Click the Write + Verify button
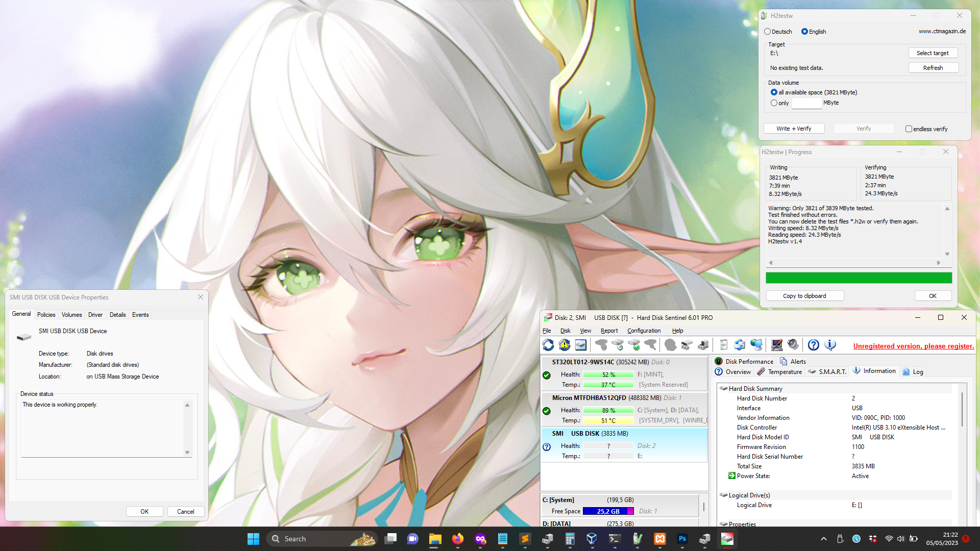 (x=794, y=129)
